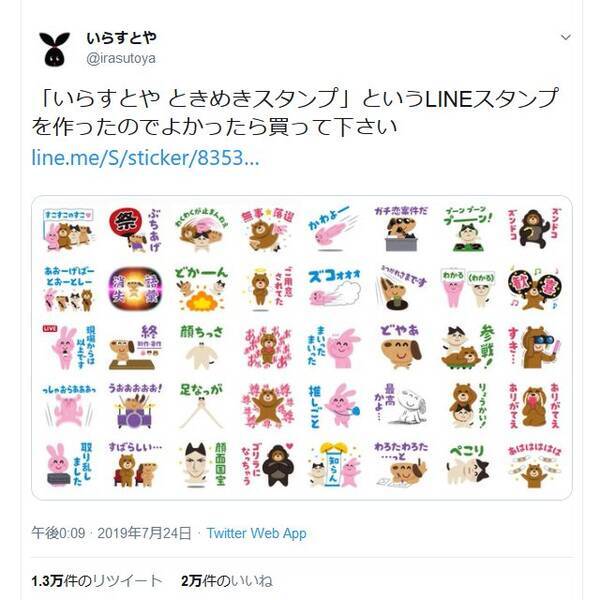
Task: Select the 参戦! cat and bear sticker
Action: pos(468,347)
